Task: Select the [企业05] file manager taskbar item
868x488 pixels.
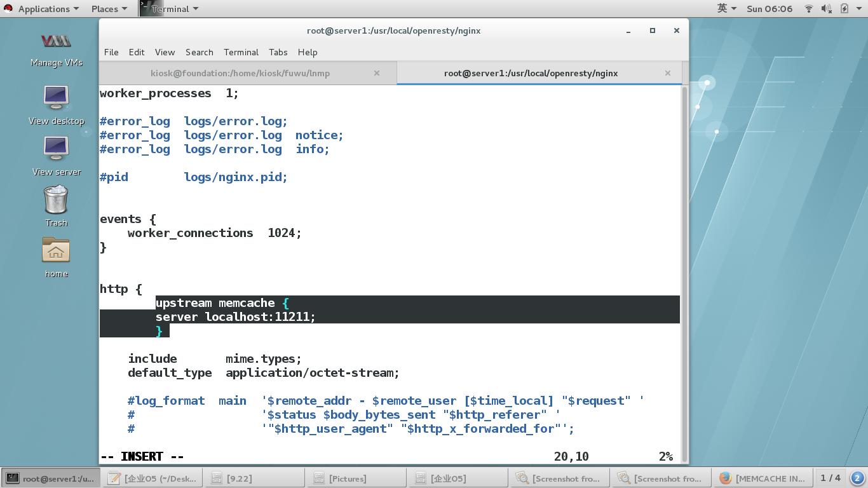Action: tap(458, 478)
